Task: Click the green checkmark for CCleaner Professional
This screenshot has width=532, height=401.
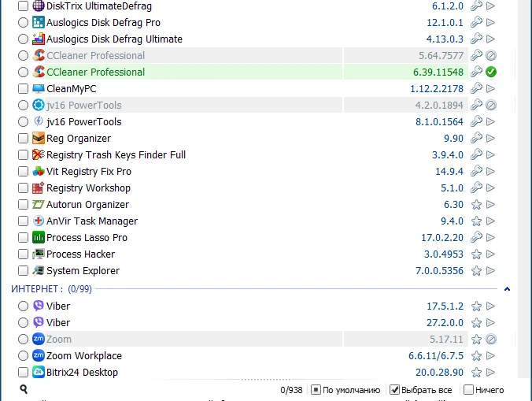Action: pyautogui.click(x=491, y=72)
